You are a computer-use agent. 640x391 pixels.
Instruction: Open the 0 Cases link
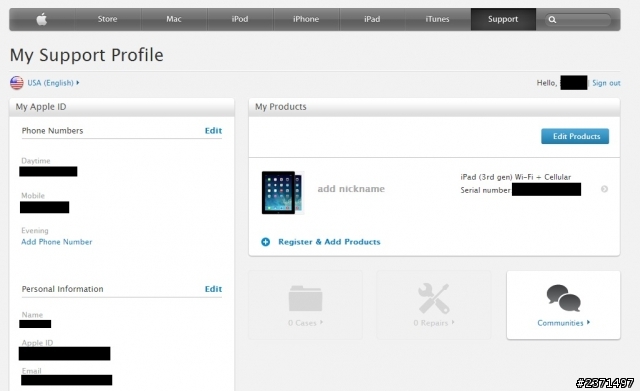pyautogui.click(x=305, y=323)
